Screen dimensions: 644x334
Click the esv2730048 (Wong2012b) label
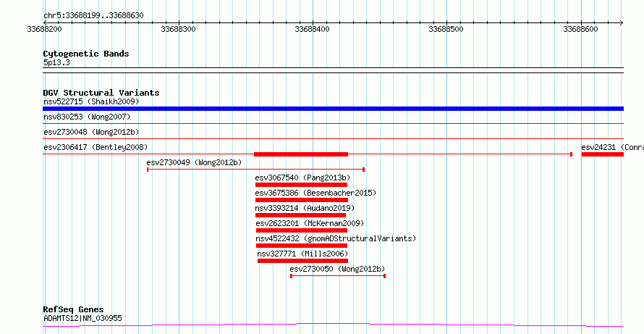91,132
